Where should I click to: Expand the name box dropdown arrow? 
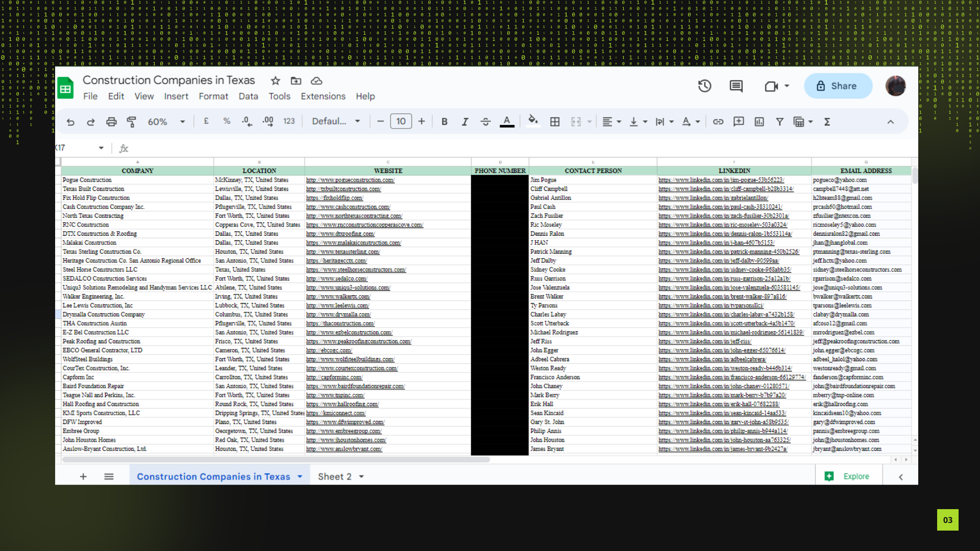[101, 148]
